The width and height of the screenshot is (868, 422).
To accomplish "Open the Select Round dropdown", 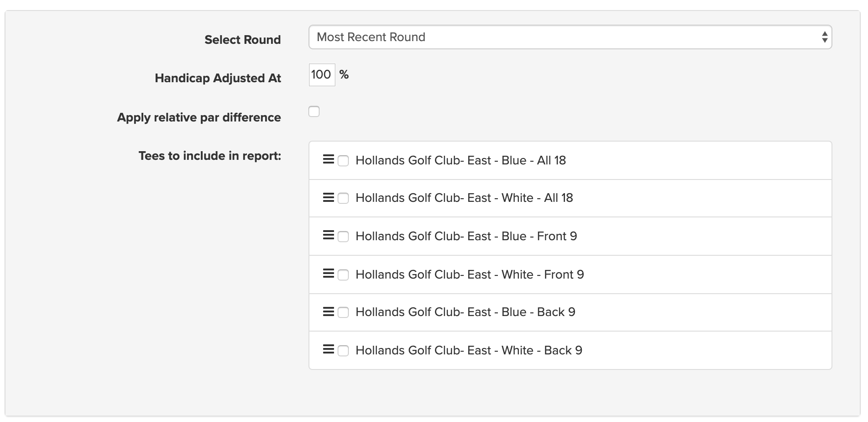I will [570, 37].
